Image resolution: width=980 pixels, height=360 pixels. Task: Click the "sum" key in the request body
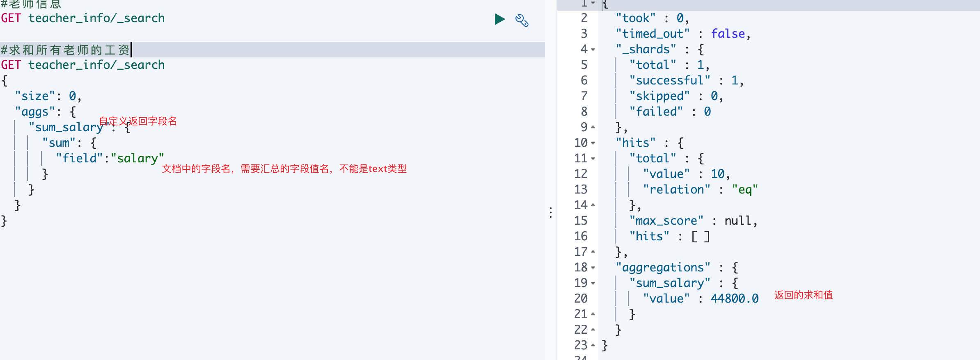(59, 143)
